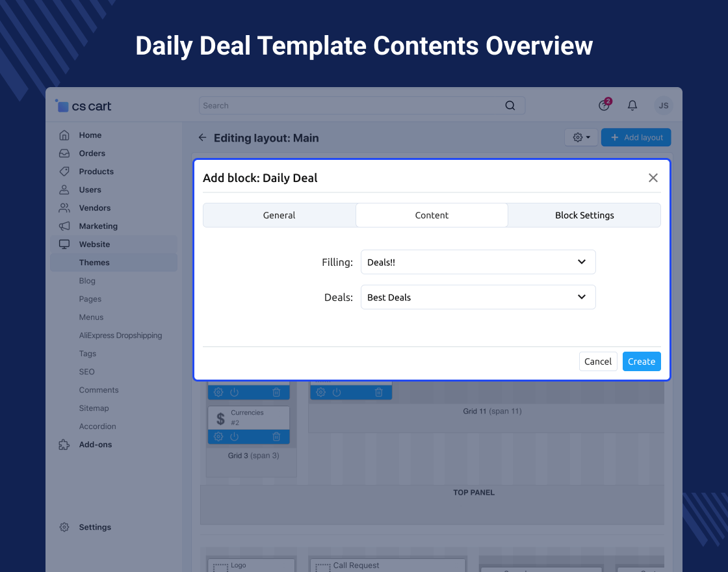
Task: Switch to the General tab
Action: 279,215
